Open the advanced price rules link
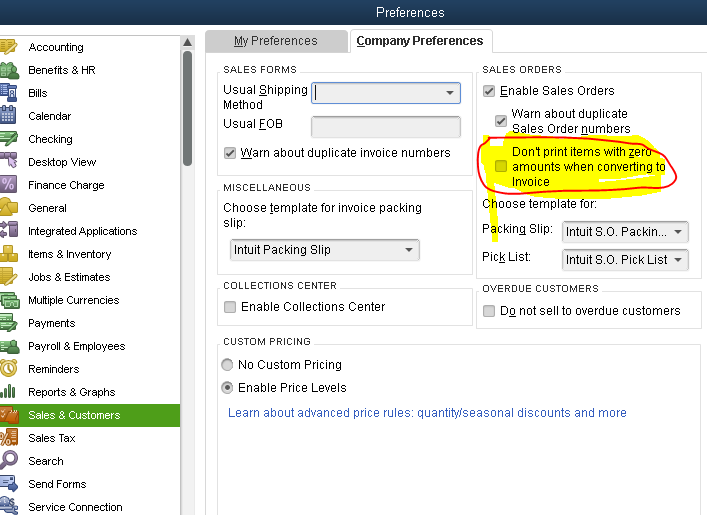This screenshot has height=515, width=707. click(427, 413)
